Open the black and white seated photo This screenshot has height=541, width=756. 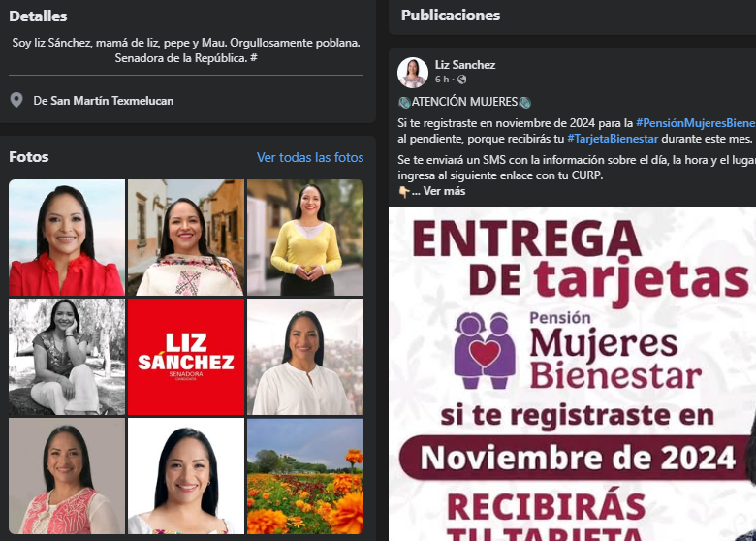coord(67,357)
